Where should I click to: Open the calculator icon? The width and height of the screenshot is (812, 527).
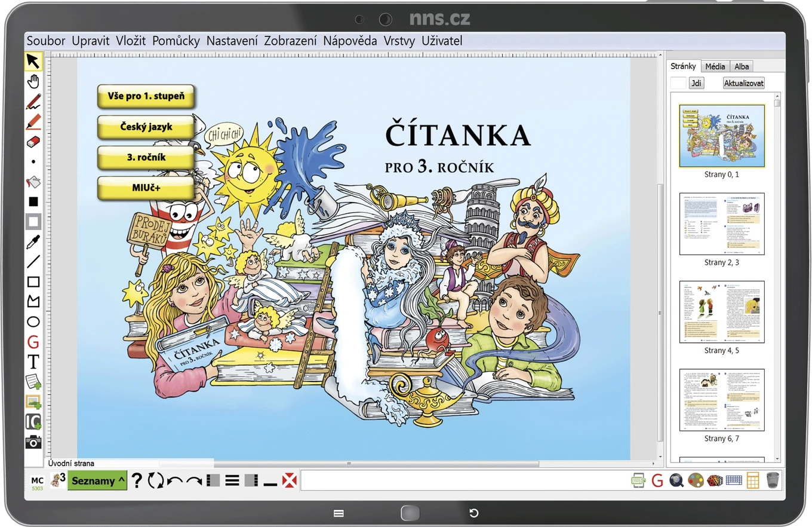click(753, 480)
